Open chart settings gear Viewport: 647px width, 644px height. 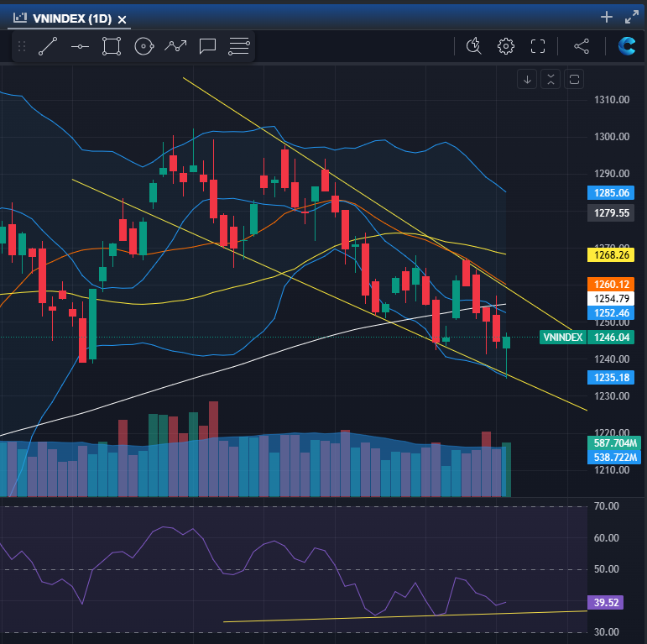[505, 46]
